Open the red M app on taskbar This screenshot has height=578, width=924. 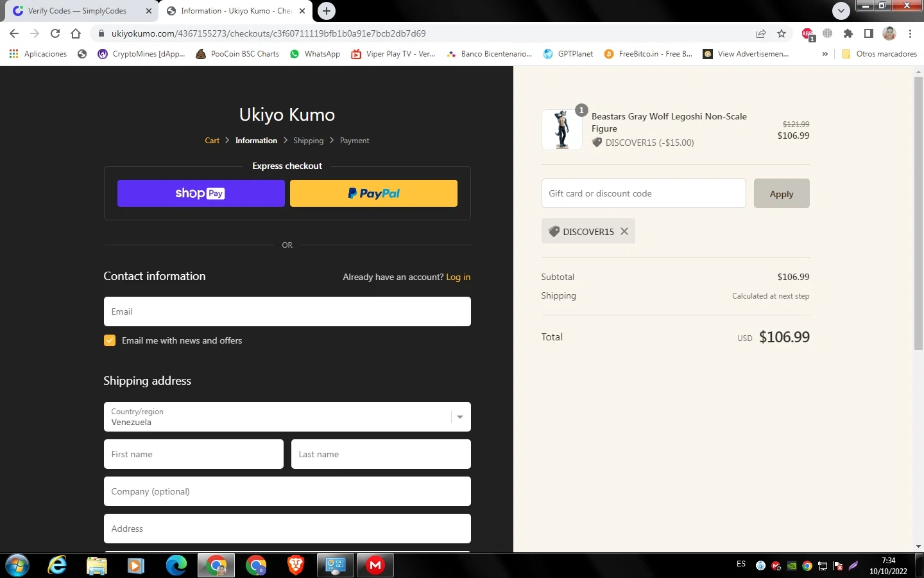point(375,565)
